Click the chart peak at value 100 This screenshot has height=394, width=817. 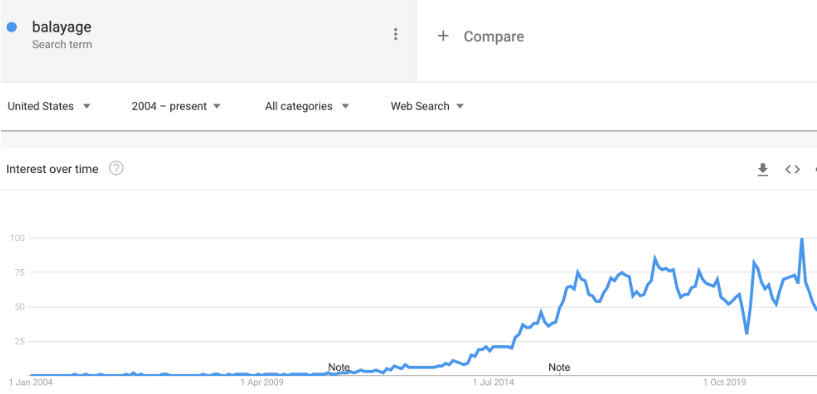click(801, 239)
